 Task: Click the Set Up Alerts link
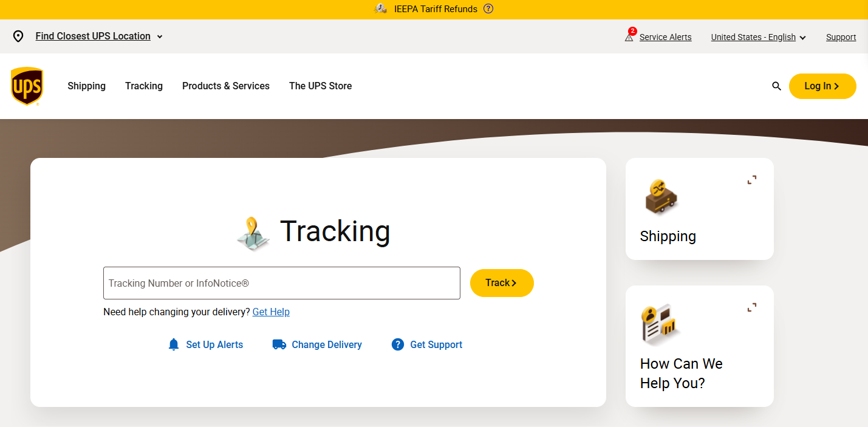tap(214, 345)
